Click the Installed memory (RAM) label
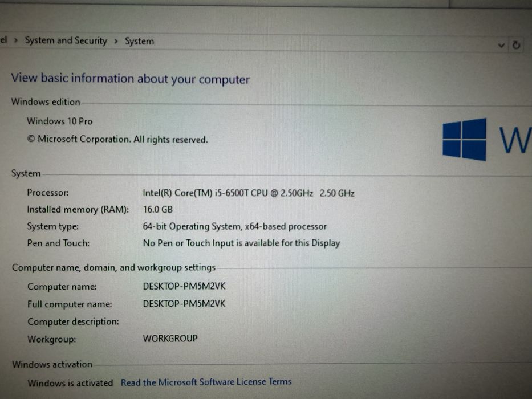This screenshot has height=399, width=532. [78, 210]
